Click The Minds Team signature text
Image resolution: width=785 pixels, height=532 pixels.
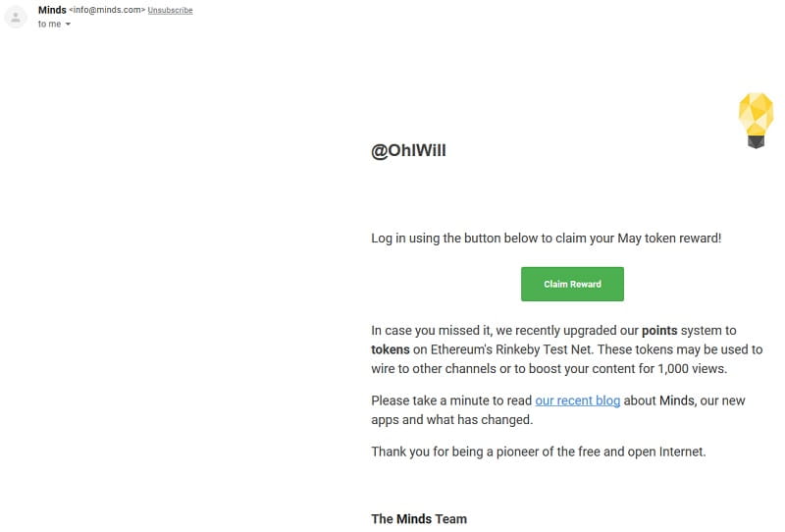tap(419, 519)
